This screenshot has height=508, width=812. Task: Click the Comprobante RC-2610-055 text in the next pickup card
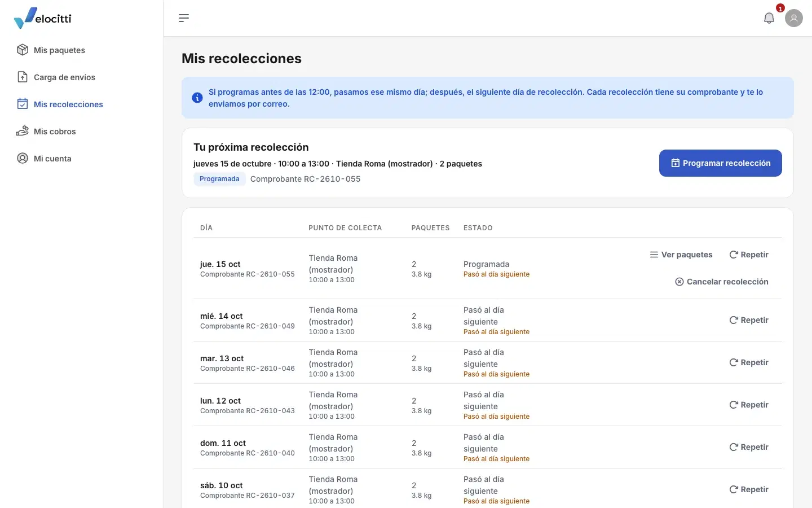pos(305,179)
